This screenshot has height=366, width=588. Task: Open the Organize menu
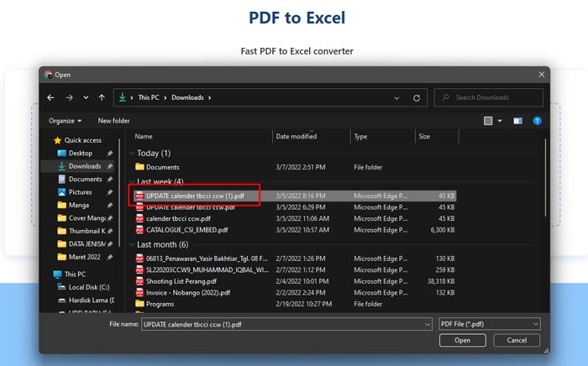(66, 121)
